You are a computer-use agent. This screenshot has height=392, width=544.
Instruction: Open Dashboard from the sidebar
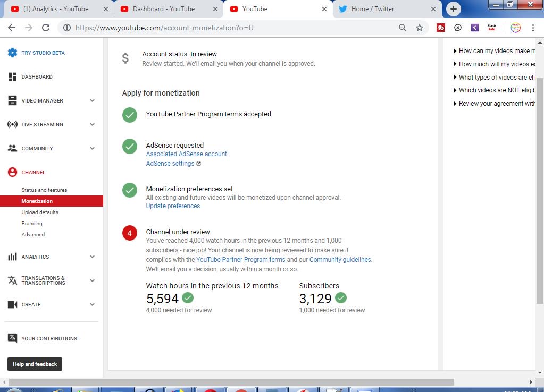pos(37,76)
